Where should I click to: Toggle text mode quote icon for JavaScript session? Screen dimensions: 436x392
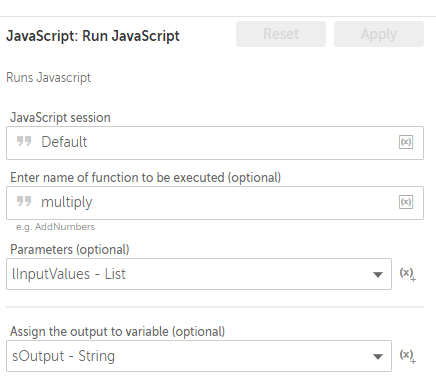click(x=24, y=141)
